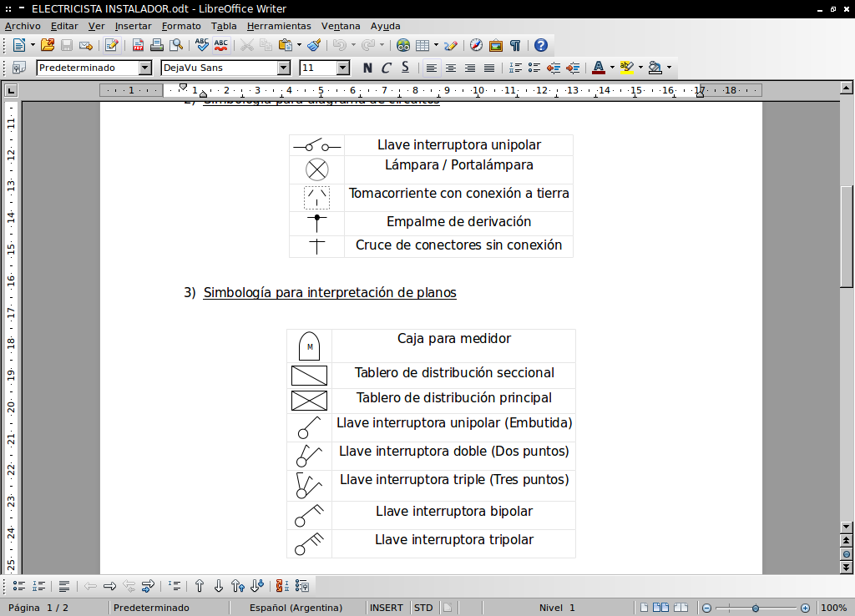Toggle underline (S) formatting

(x=405, y=68)
